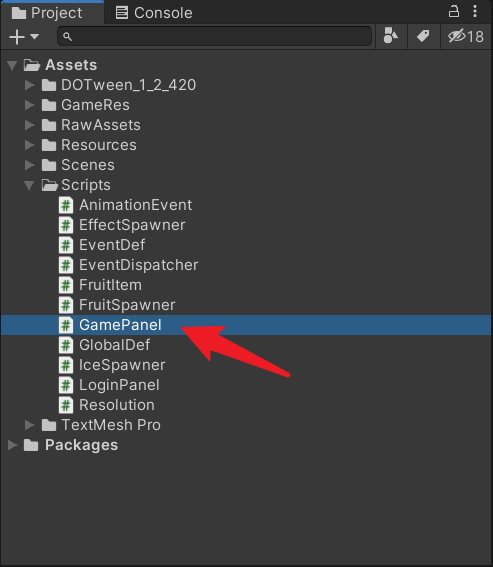The image size is (493, 567).
Task: Click the Project search input field
Action: tap(214, 36)
